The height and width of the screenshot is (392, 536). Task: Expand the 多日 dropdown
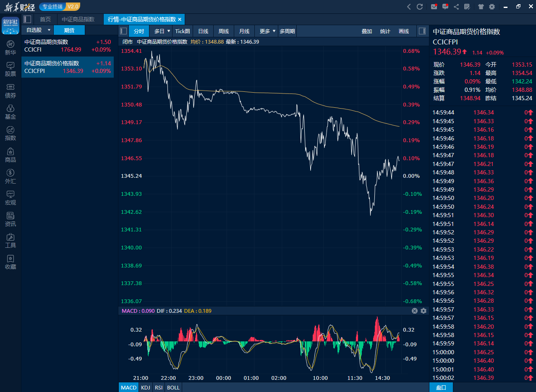click(x=161, y=31)
